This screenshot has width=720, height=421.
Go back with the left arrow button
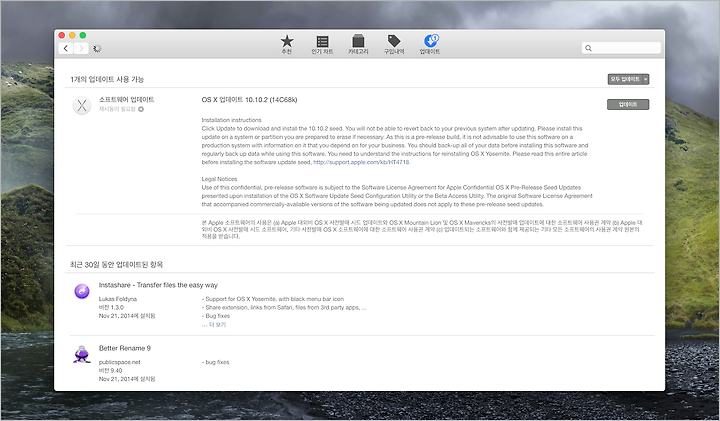tap(66, 48)
